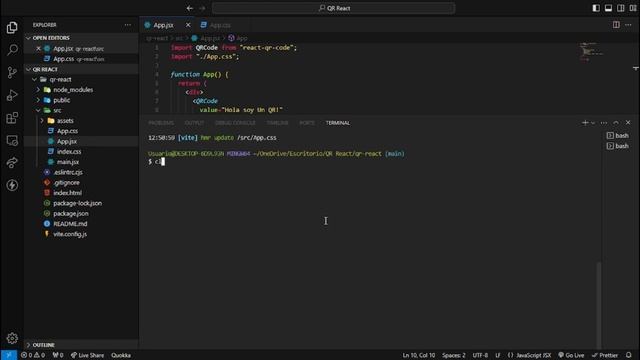Switch to the App.jsx editor tab
The image size is (640, 360).
pos(163,25)
